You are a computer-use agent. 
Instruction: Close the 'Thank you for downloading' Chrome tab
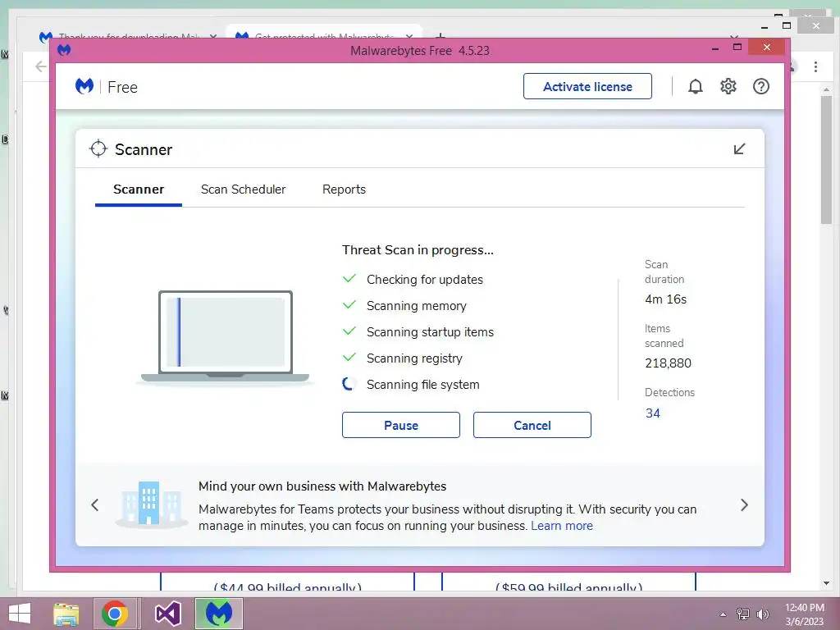click(x=213, y=36)
